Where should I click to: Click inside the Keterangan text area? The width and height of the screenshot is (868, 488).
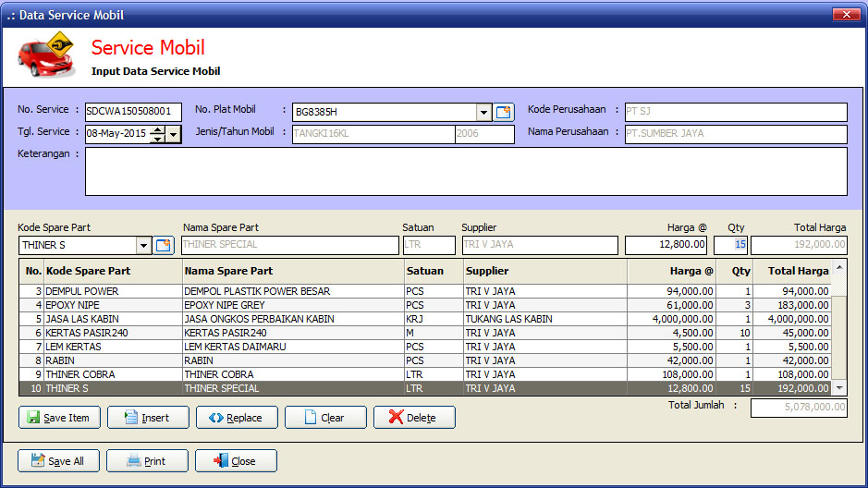pos(466,172)
